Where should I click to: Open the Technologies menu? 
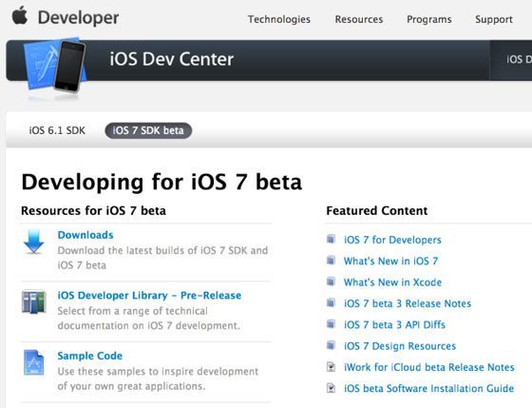(279, 19)
